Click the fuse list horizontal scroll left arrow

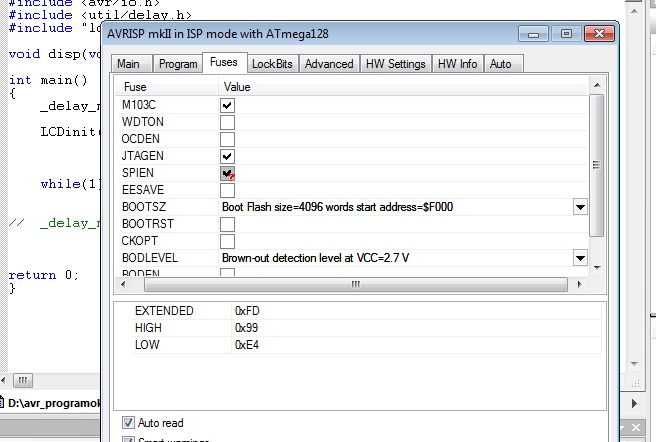click(123, 284)
